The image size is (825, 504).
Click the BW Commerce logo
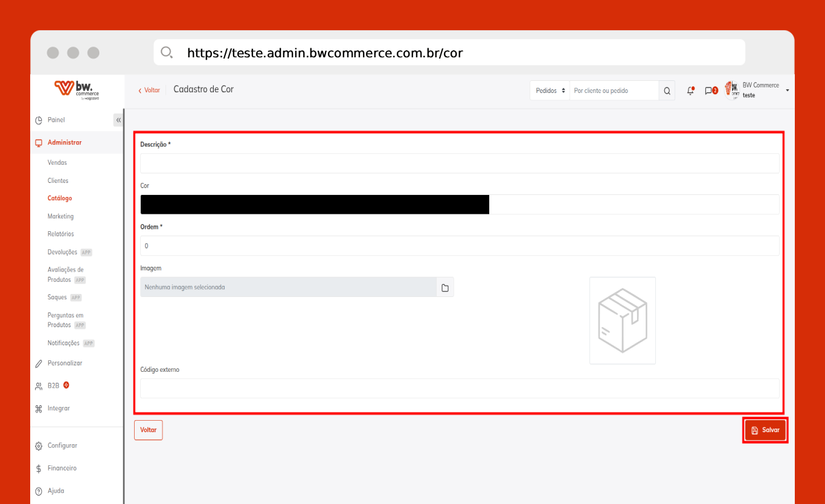[x=77, y=91]
